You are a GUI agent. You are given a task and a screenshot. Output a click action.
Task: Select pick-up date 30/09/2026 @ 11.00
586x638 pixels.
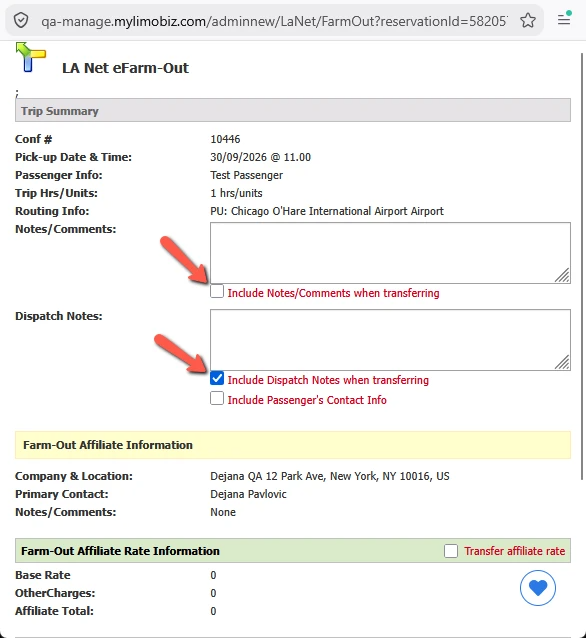coord(260,157)
